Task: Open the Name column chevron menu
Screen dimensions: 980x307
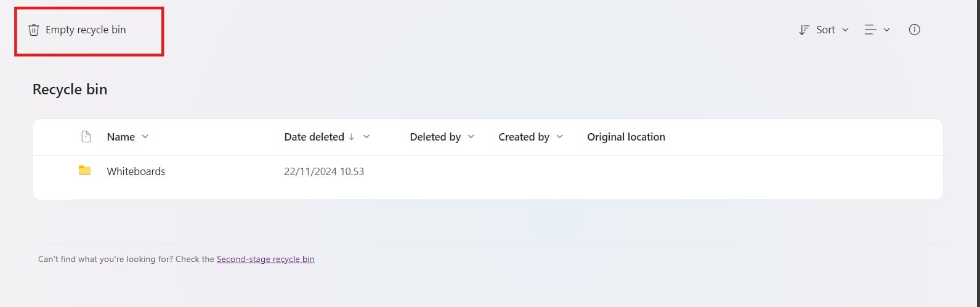Action: [145, 137]
